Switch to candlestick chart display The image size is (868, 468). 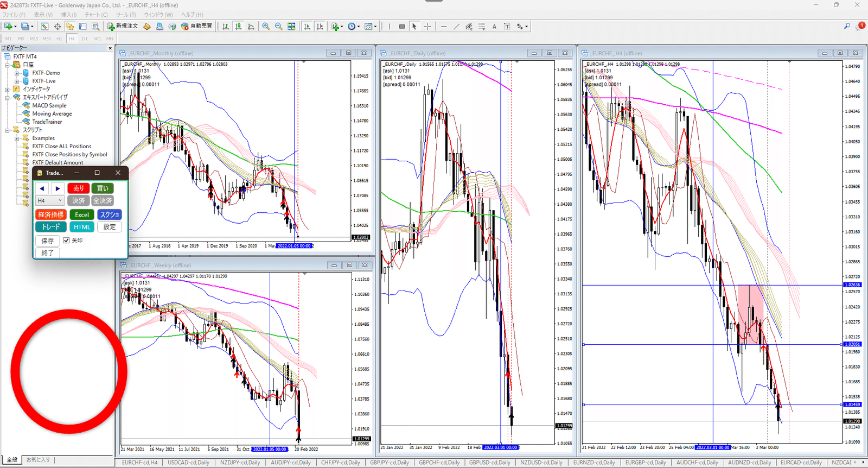(238, 26)
